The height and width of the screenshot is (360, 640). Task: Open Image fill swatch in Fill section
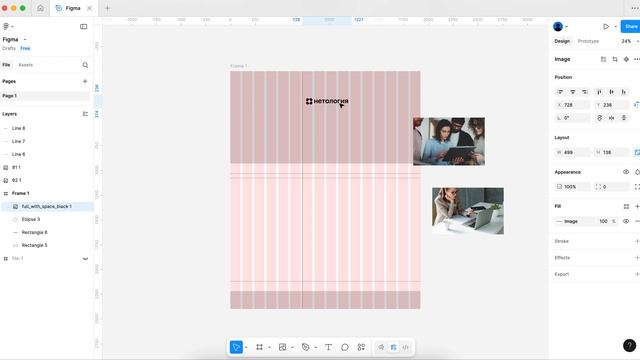(559, 221)
